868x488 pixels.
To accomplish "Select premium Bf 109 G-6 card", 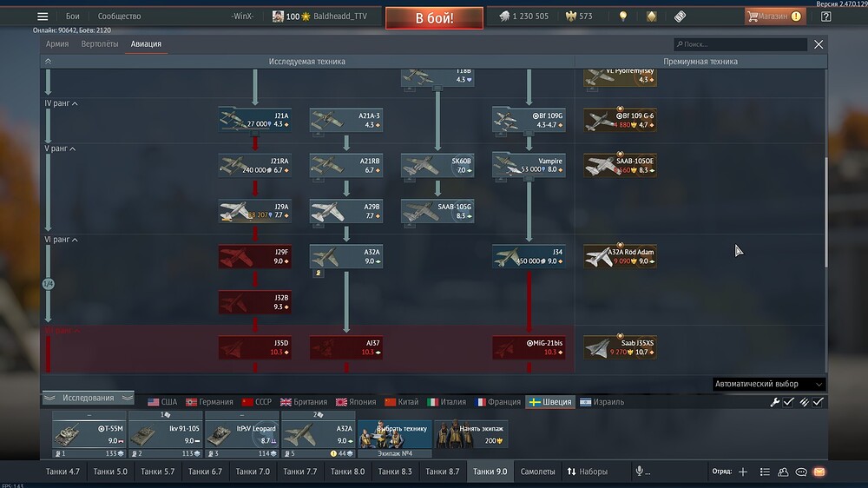I will pos(620,120).
